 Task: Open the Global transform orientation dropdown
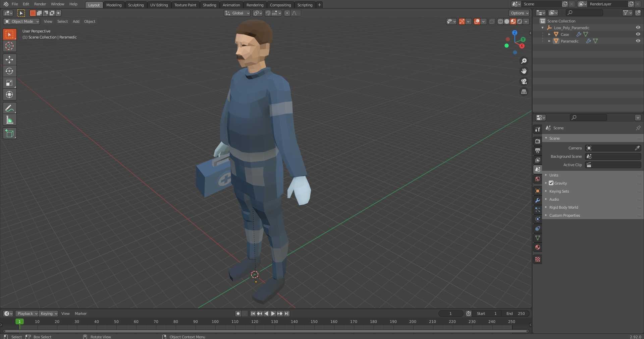pos(237,13)
